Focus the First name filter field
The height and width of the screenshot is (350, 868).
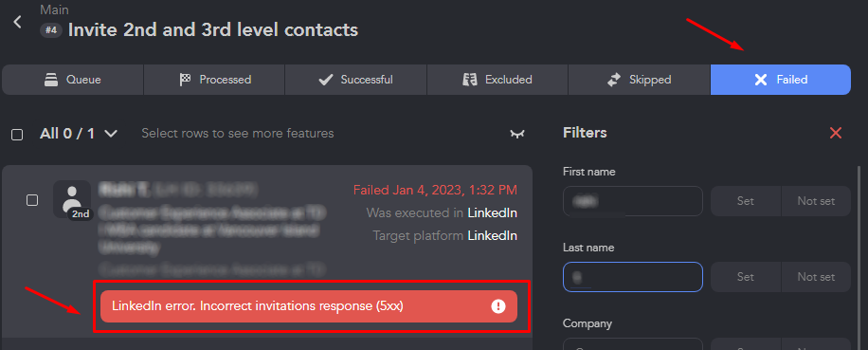pyautogui.click(x=633, y=201)
